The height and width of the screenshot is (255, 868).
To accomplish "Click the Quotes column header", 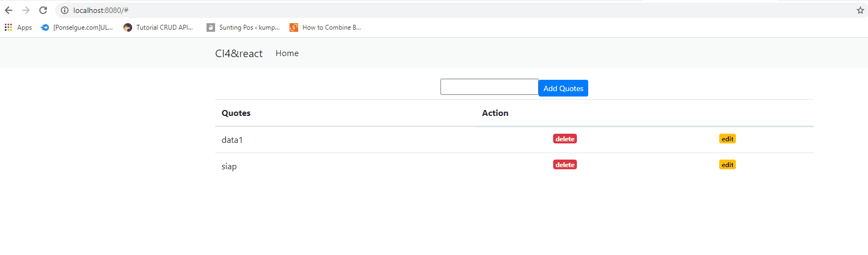I will [236, 113].
